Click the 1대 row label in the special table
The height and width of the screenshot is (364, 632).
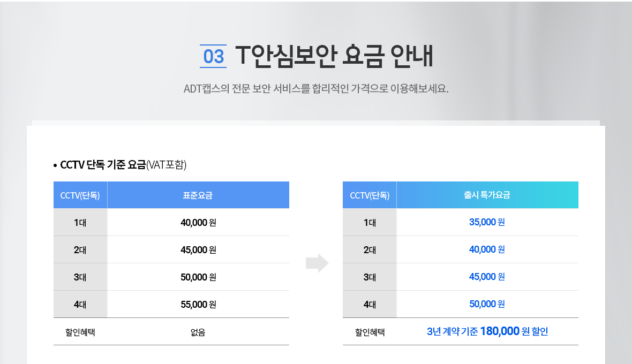tap(370, 222)
